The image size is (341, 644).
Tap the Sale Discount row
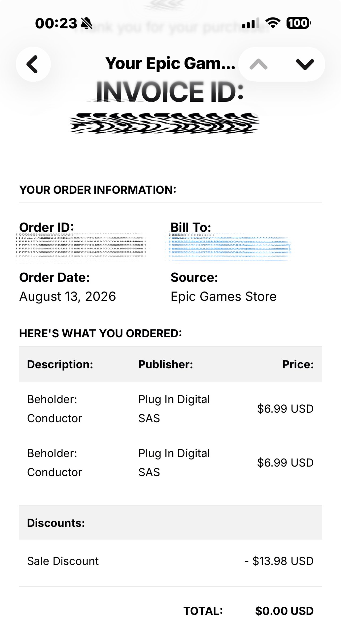pyautogui.click(x=170, y=561)
